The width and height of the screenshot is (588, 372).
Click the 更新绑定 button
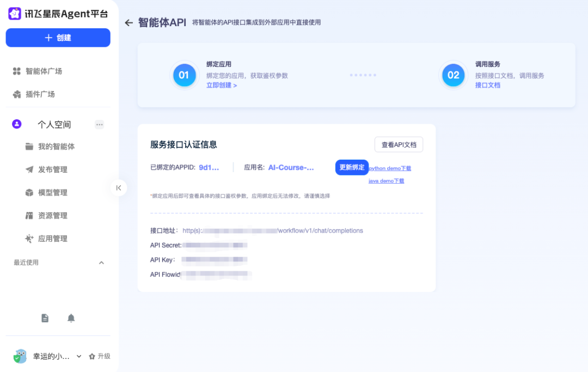pos(352,167)
